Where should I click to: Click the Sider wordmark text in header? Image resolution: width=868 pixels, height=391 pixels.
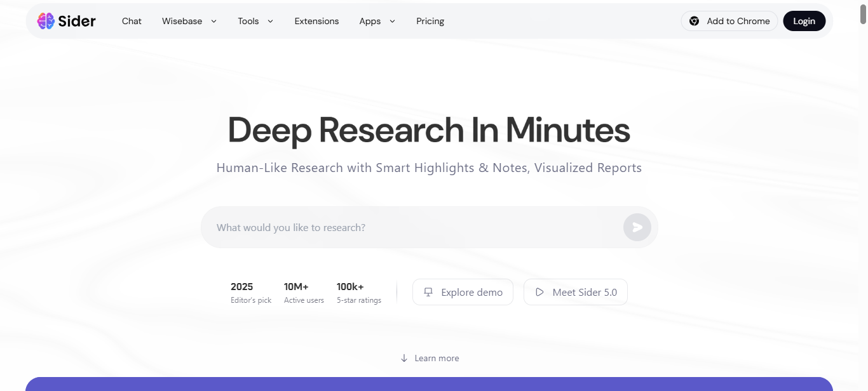[77, 21]
